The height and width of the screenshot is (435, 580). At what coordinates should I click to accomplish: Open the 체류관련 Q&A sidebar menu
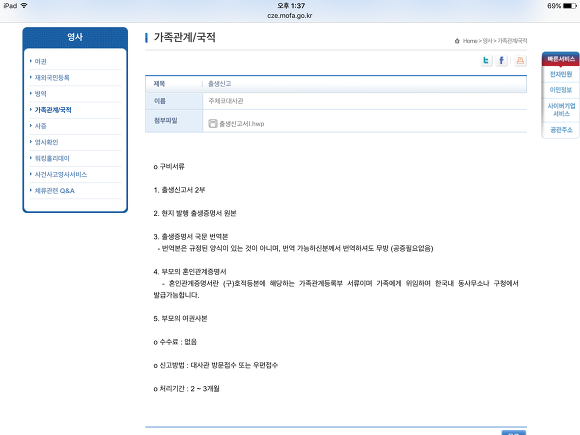[55, 191]
